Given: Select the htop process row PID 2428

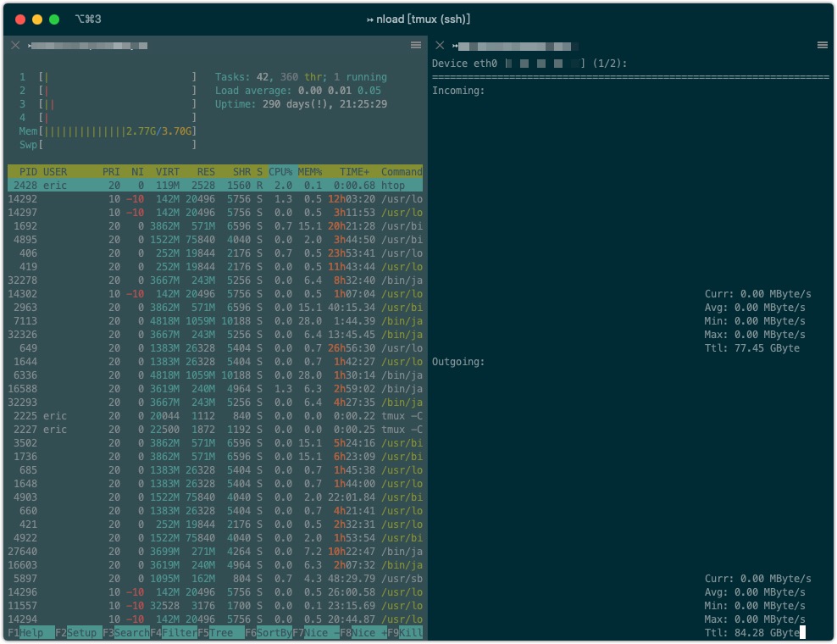Looking at the screenshot, I should 215,186.
